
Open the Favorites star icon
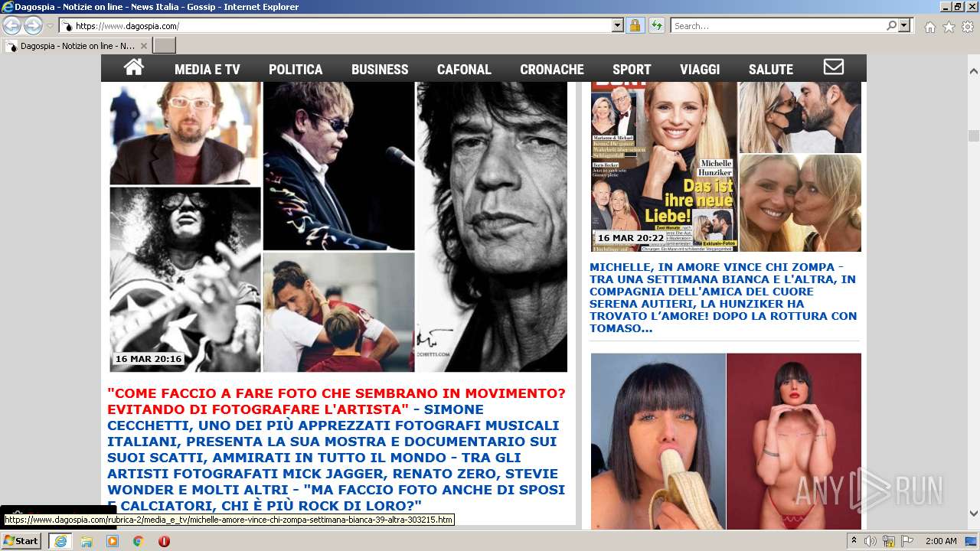click(949, 27)
